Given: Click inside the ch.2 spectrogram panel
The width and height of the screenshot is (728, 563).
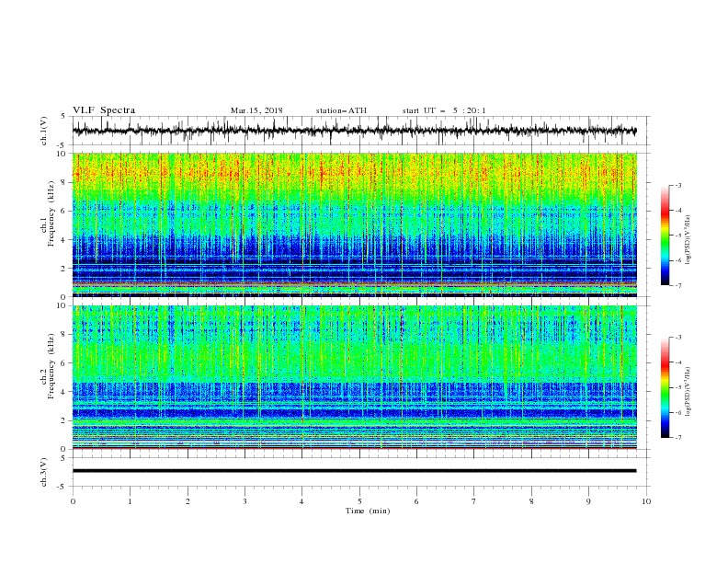Looking at the screenshot, I should click(x=354, y=377).
